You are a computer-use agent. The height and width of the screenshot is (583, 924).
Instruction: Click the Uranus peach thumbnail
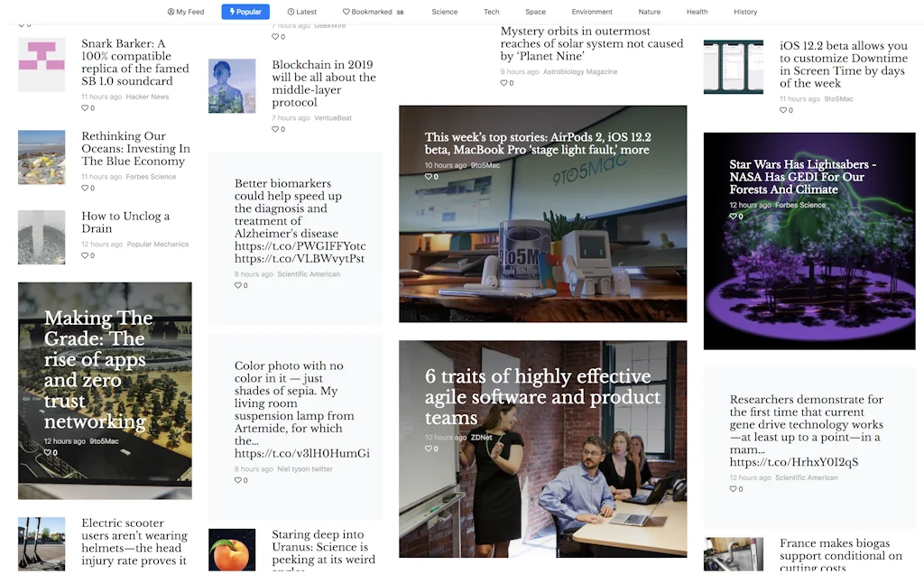[232, 550]
